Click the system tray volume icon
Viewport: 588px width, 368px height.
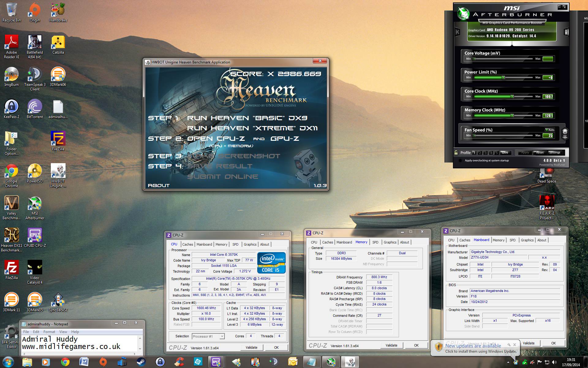554,362
